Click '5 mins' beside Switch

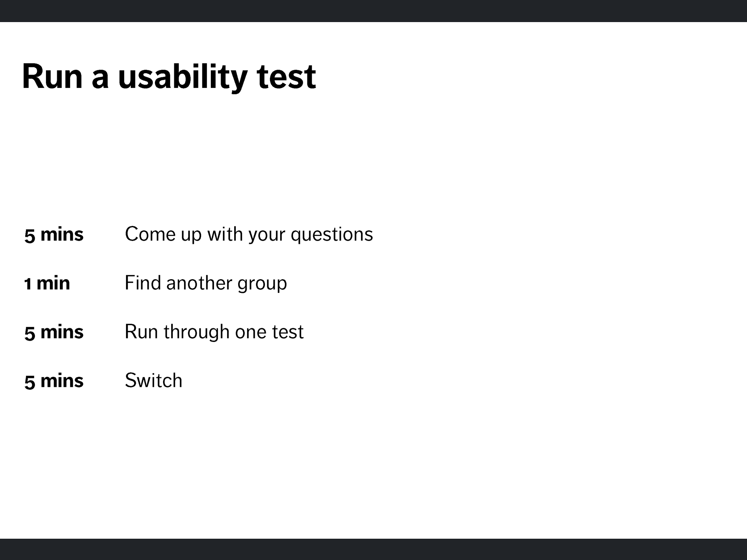pos(54,381)
